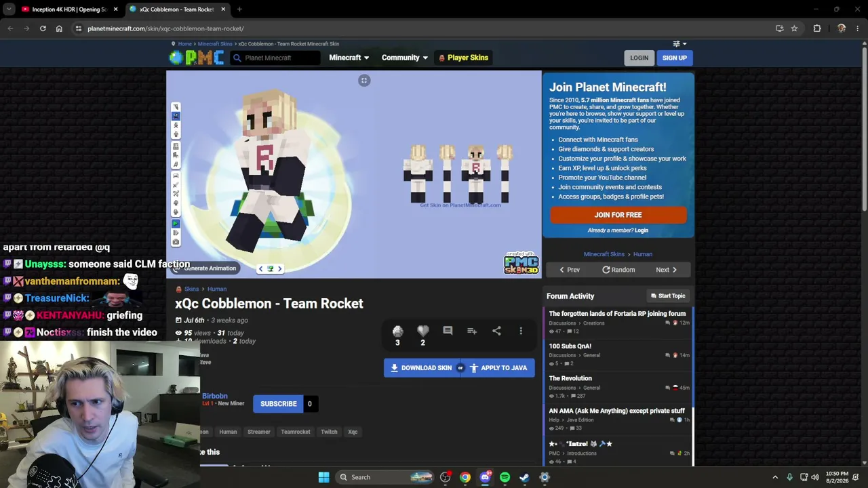This screenshot has width=868, height=488.
Task: Open Discord from the taskbar
Action: pos(485,477)
